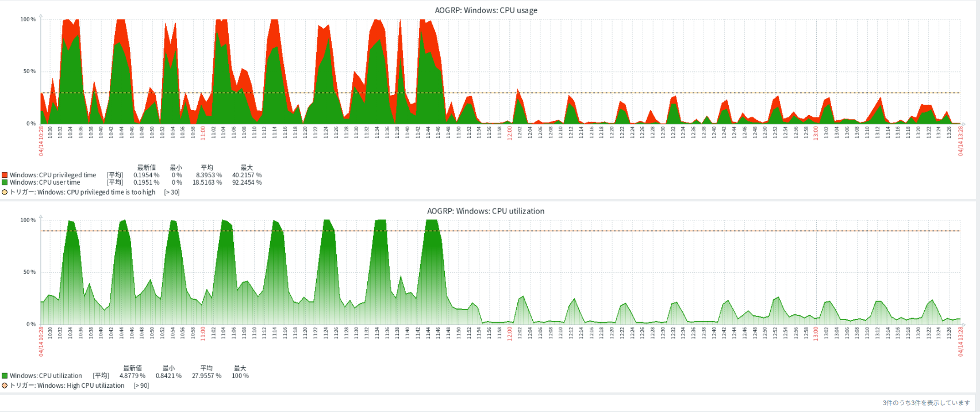Click the '[> 30]' trigger threshold text
Screen dimensions: 980x412
coord(171,192)
